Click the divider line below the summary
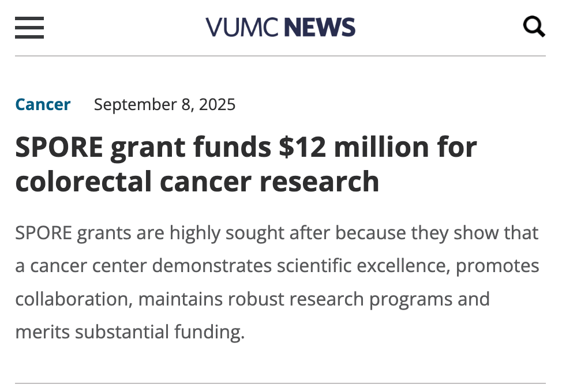The height and width of the screenshot is (392, 562). [x=280, y=383]
